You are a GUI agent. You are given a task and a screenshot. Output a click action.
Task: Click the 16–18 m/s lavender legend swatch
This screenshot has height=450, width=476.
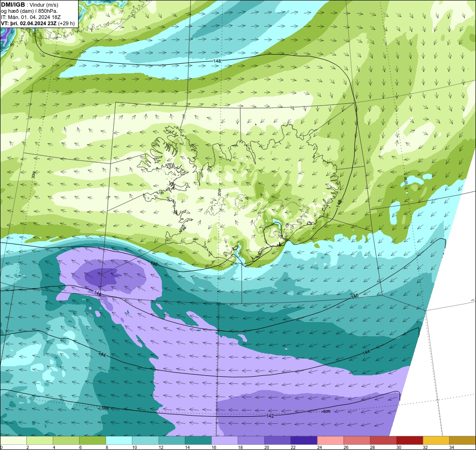225,440
